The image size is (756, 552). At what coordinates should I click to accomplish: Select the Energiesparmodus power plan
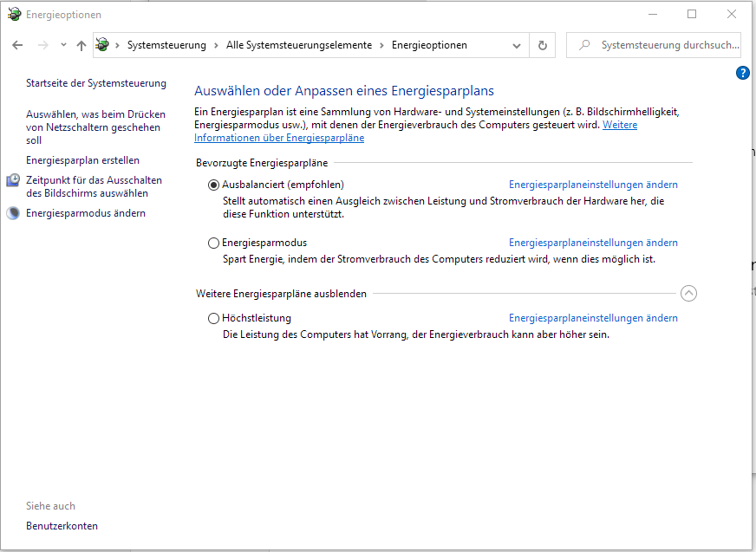212,243
